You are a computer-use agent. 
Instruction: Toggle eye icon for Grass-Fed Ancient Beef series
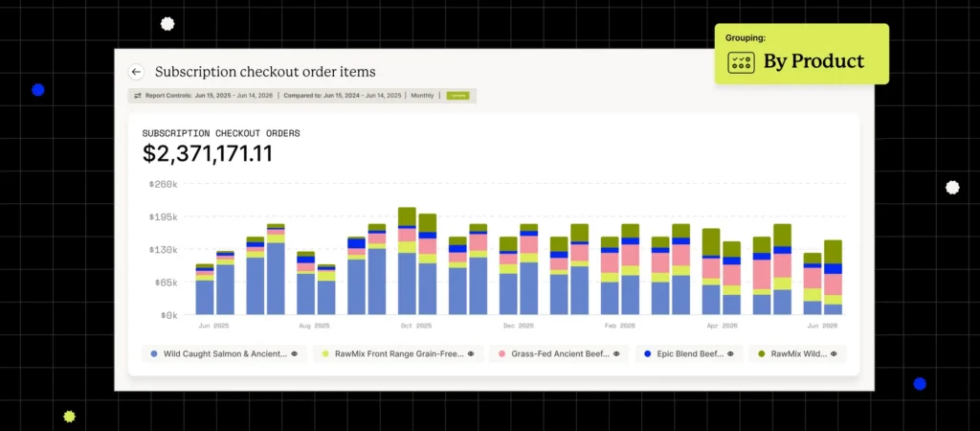[x=616, y=354]
